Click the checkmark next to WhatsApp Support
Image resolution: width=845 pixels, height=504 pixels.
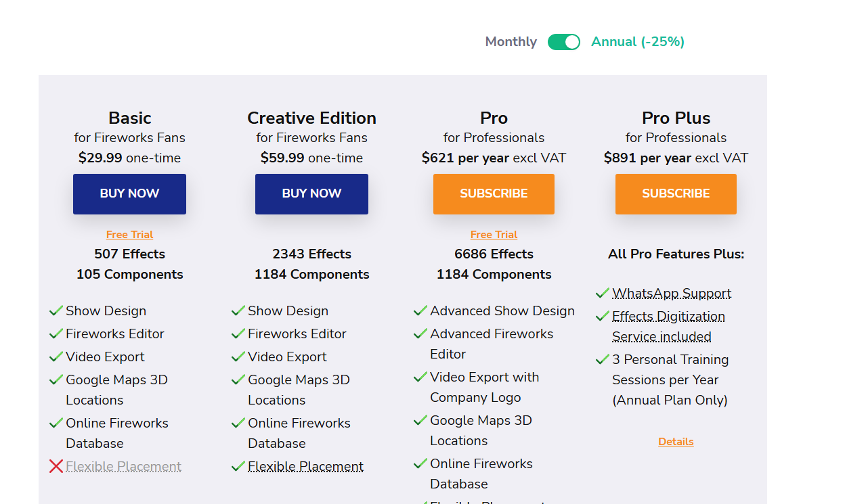click(603, 293)
